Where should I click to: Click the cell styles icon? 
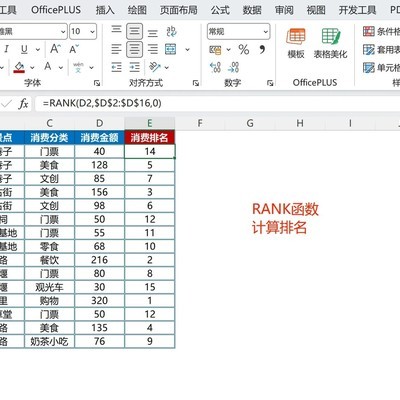pyautogui.click(x=369, y=68)
